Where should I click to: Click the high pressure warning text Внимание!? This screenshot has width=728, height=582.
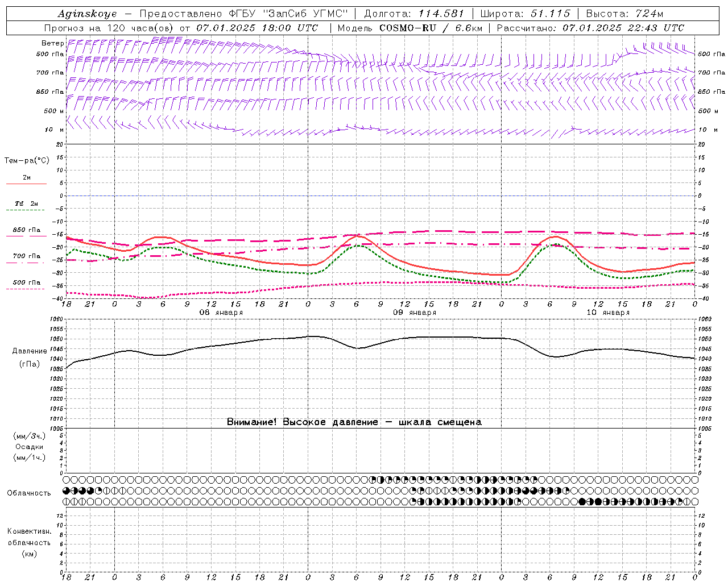click(252, 422)
